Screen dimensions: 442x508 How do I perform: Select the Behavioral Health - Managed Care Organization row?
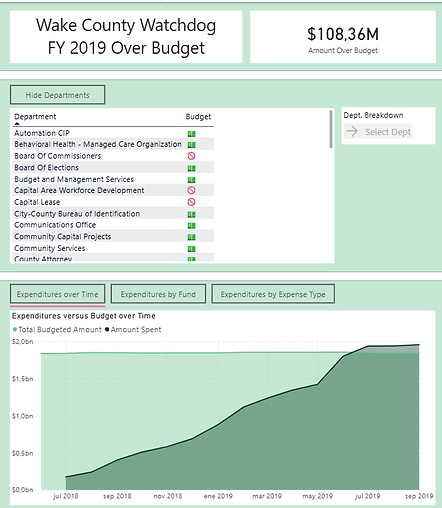coord(113,144)
